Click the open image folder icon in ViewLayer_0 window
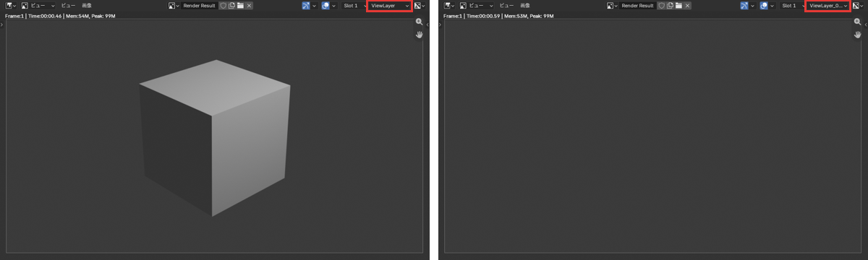This screenshot has width=868, height=260. pos(678,6)
